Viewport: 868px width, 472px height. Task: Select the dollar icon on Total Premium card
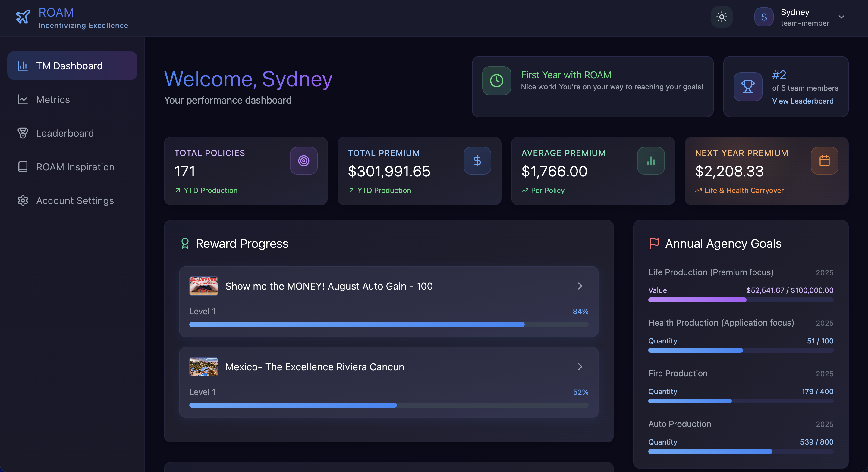(x=477, y=160)
